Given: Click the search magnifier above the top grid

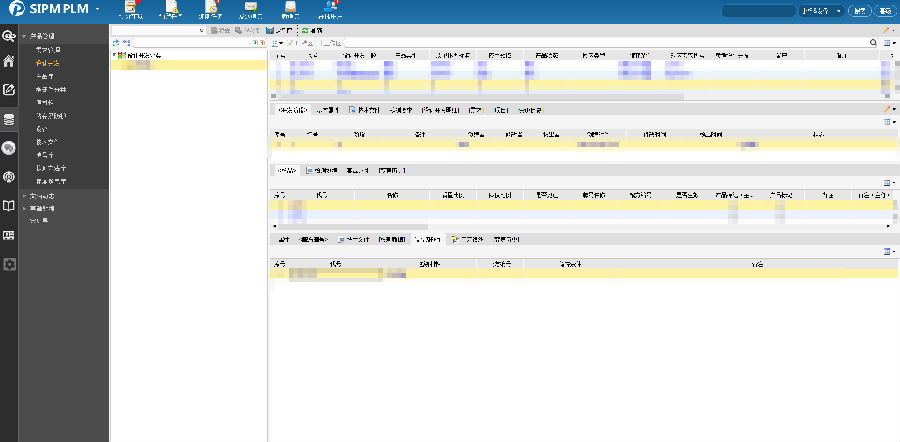Looking at the screenshot, I should [x=873, y=44].
